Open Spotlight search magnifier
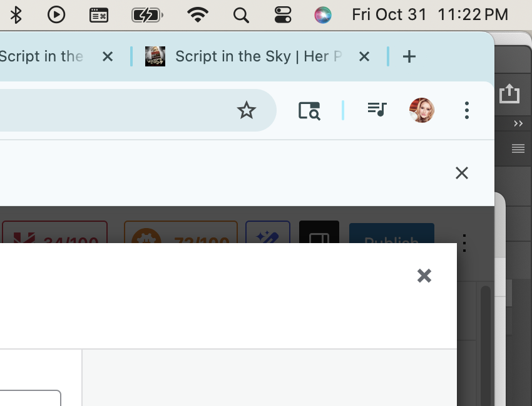 coord(241,15)
